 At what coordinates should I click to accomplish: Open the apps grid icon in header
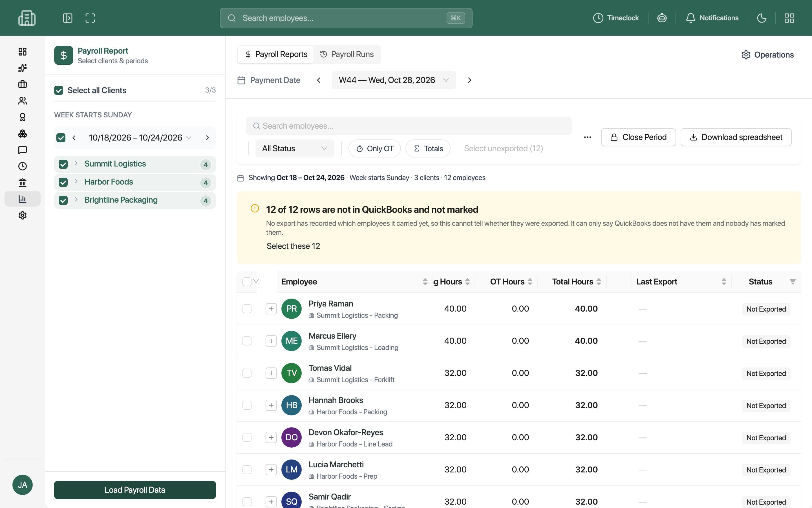tap(789, 18)
